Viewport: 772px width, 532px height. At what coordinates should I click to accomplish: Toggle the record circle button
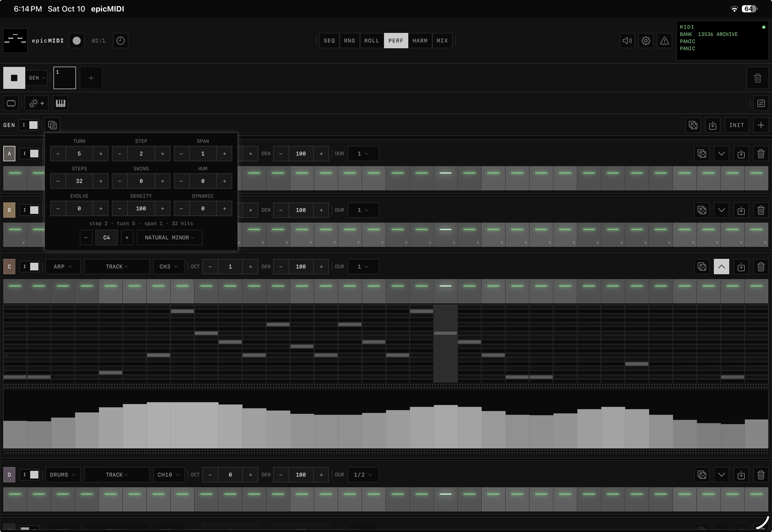tap(76, 40)
